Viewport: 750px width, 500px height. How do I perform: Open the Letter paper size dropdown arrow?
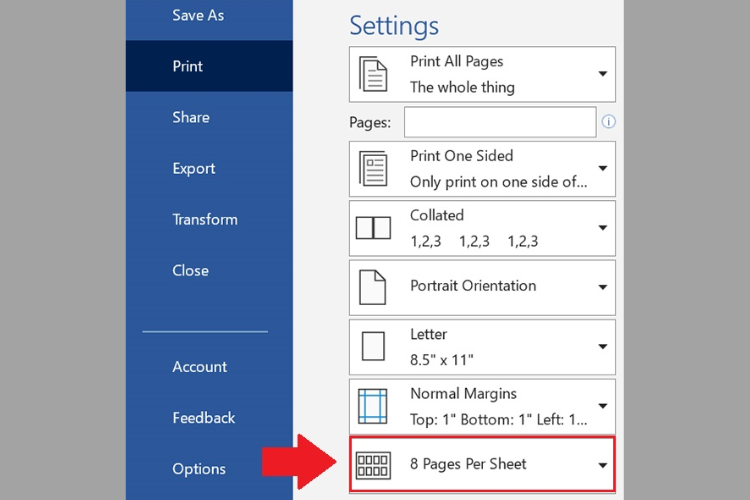[x=603, y=346]
